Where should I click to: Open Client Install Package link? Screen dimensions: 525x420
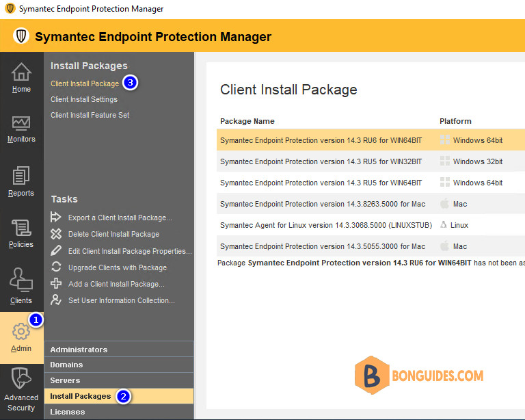[85, 83]
